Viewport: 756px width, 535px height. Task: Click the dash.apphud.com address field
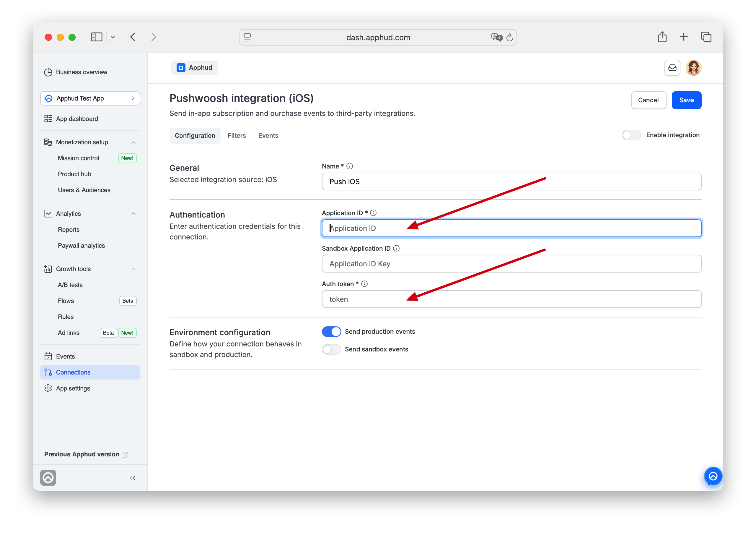[378, 37]
